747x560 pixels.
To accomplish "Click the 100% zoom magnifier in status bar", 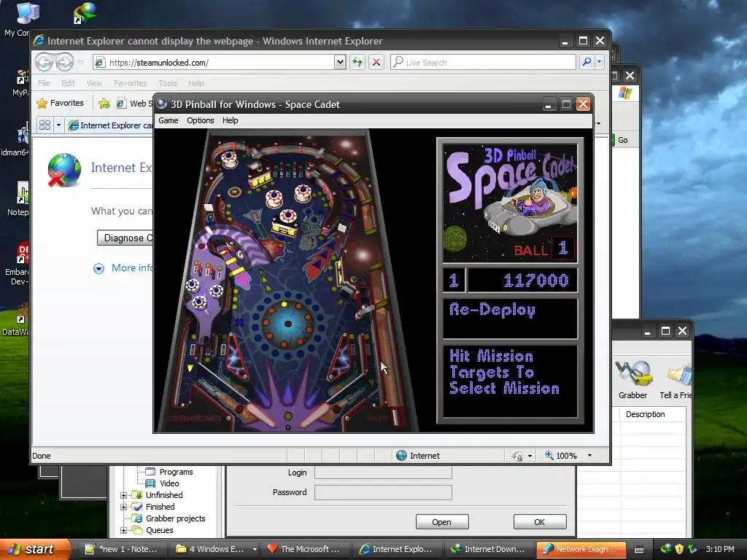I will pyautogui.click(x=549, y=455).
